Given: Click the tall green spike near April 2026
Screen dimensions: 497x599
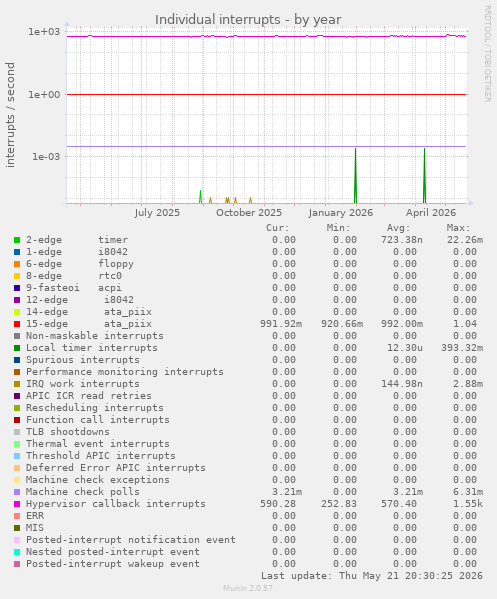Looking at the screenshot, I should (424, 176).
